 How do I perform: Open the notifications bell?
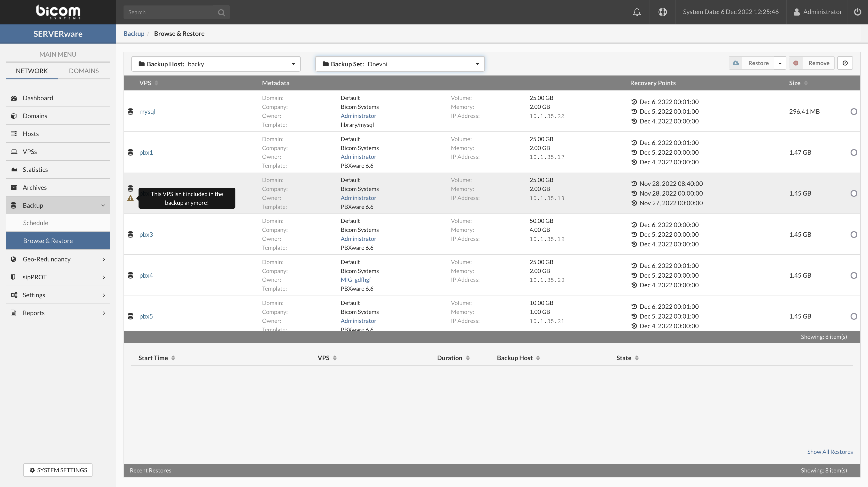[x=637, y=12]
